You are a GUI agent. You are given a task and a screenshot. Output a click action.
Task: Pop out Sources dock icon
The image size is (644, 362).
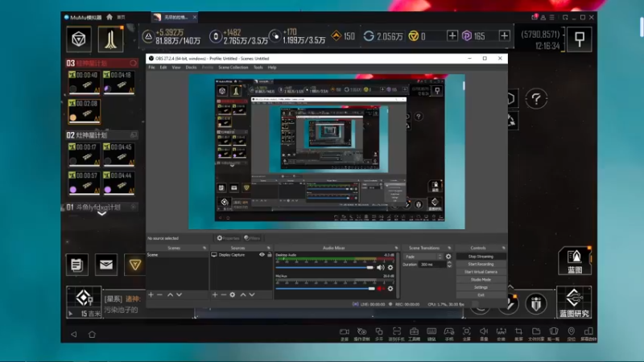[269, 248]
